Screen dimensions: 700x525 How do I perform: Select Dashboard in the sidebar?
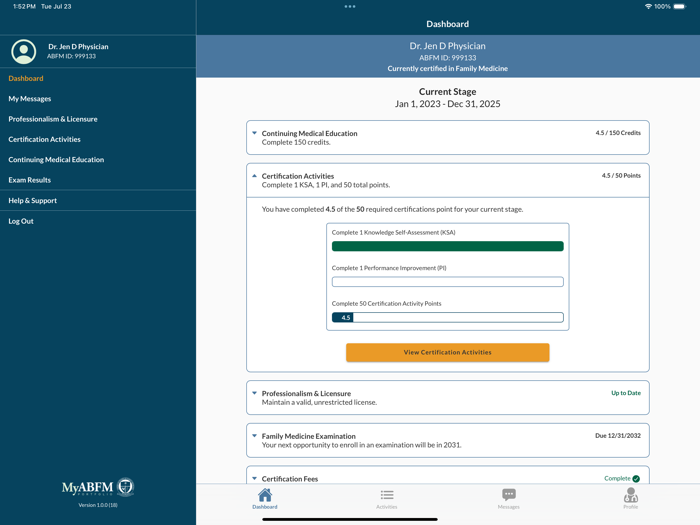(x=26, y=78)
